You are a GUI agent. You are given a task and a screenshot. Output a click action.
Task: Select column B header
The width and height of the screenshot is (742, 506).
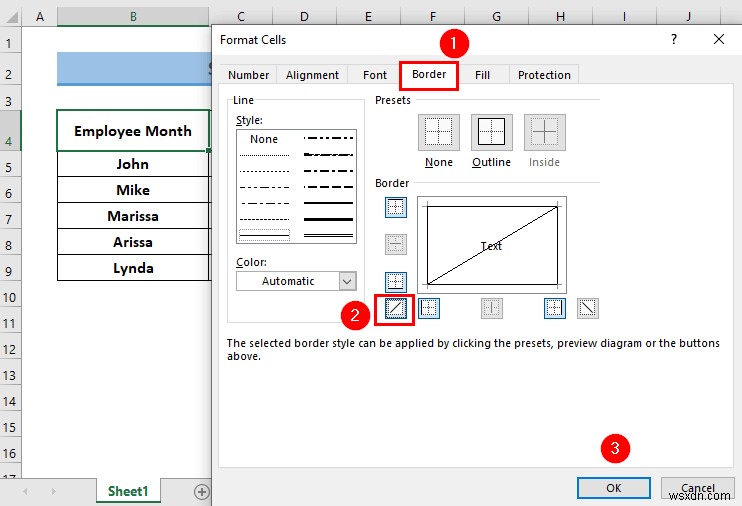click(133, 17)
